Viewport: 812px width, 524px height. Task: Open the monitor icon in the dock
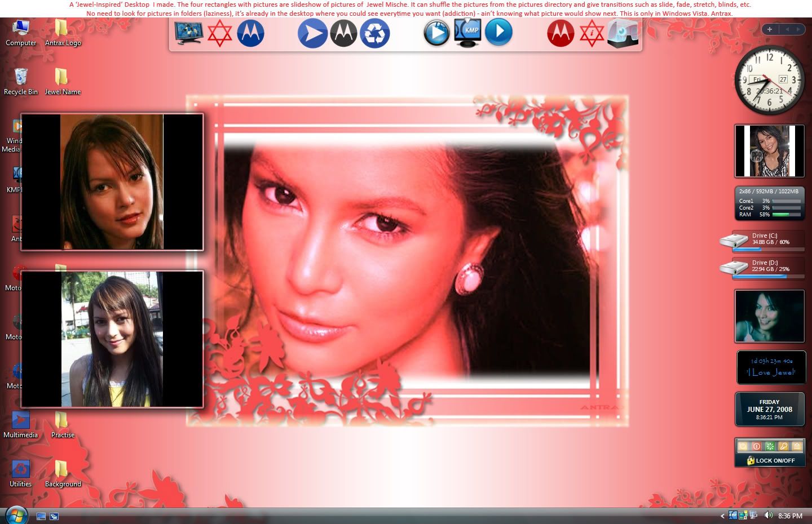click(189, 33)
